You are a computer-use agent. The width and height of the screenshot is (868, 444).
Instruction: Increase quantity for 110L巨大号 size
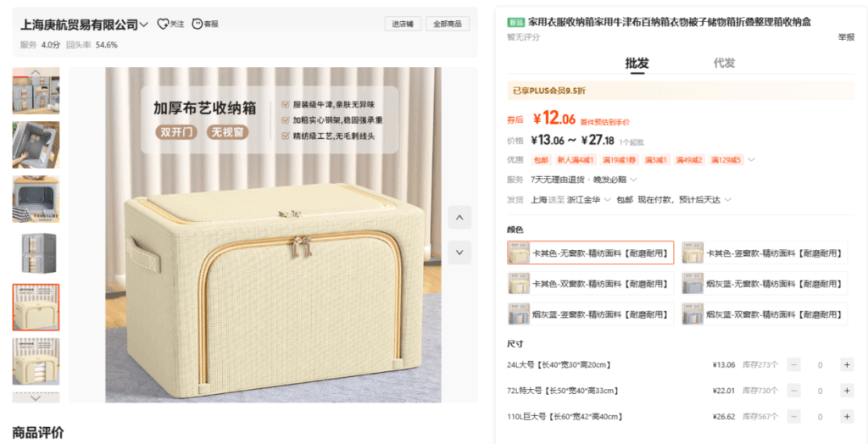(847, 416)
